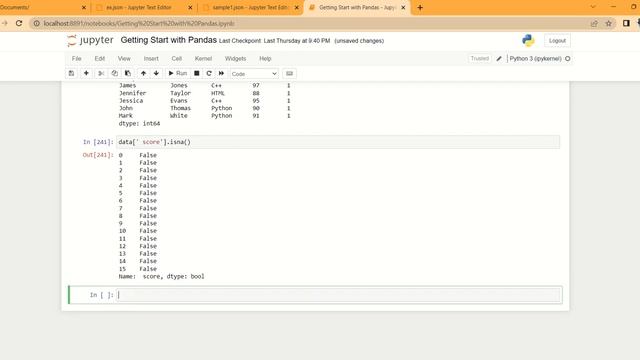Image resolution: width=640 pixels, height=360 pixels.
Task: Restart kernel and run all fast-forward icon
Action: 221,73
